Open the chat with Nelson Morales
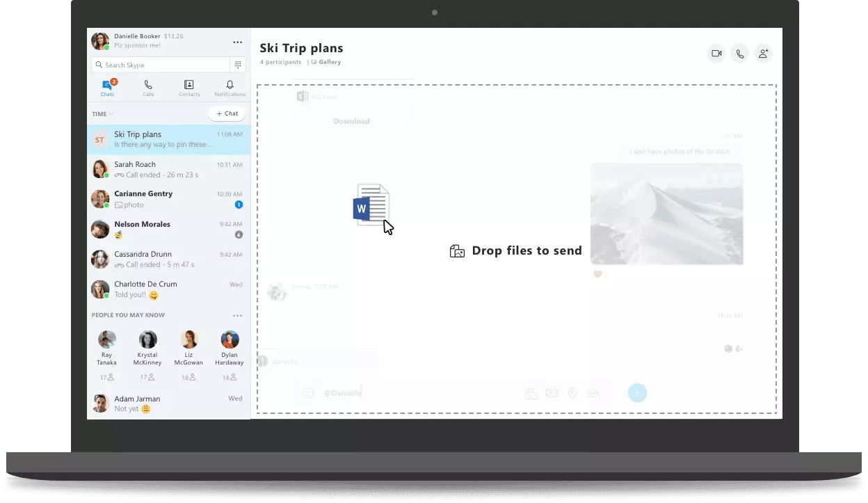This screenshot has height=503, width=868. coord(168,229)
